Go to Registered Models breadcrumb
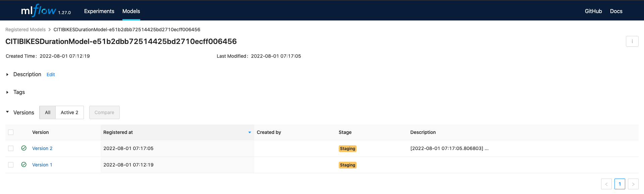 [x=25, y=30]
